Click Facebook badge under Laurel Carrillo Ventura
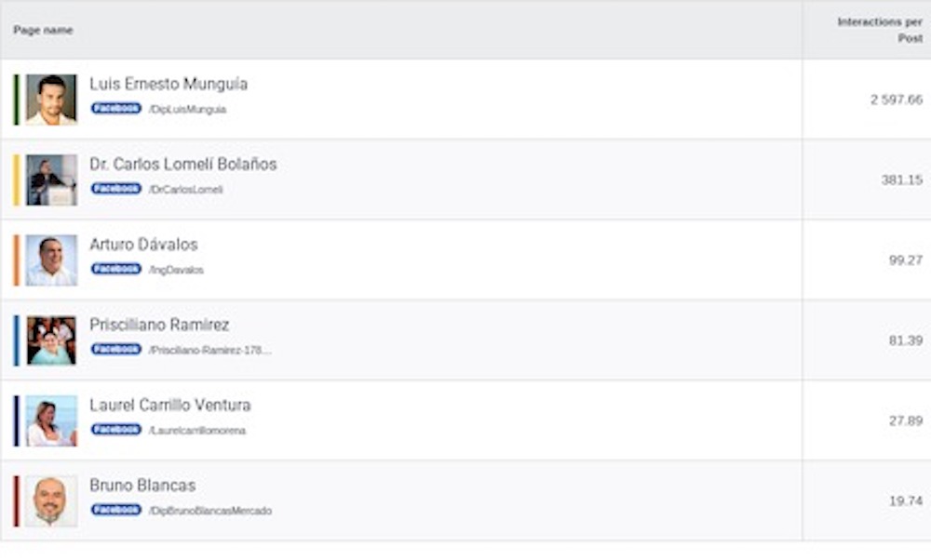 115,430
